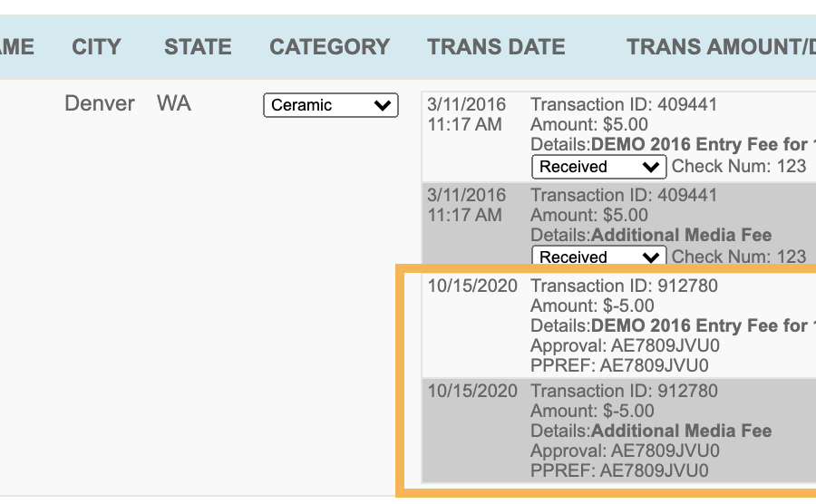Click the 3/11/2016 11:17 AM date in the top row
This screenshot has width=816, height=504.
point(466,114)
